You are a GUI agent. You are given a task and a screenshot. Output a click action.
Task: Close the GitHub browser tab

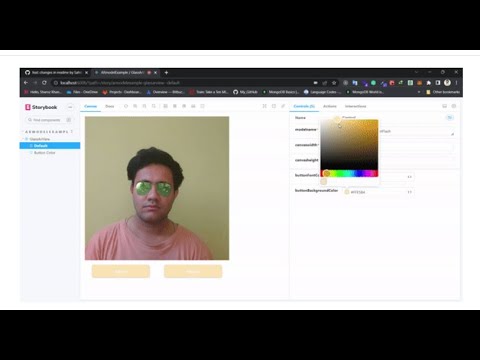(x=86, y=72)
